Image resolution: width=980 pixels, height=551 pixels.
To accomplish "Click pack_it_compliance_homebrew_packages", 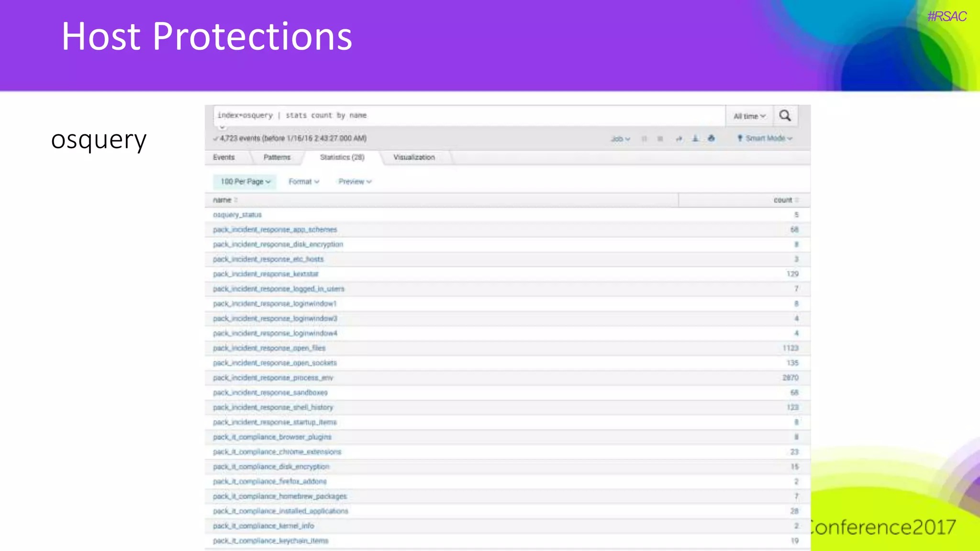I will click(280, 496).
